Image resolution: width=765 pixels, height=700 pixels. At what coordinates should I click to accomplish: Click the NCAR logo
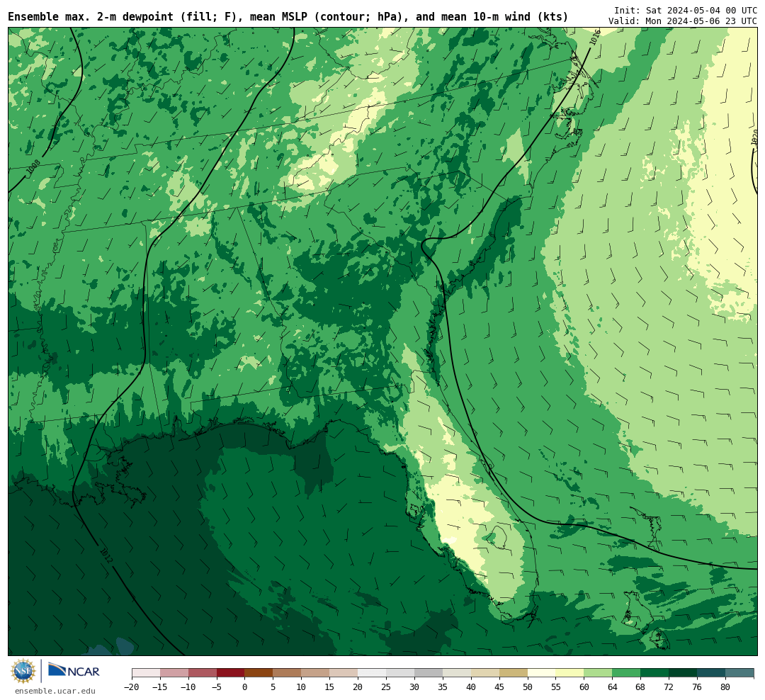click(x=74, y=670)
